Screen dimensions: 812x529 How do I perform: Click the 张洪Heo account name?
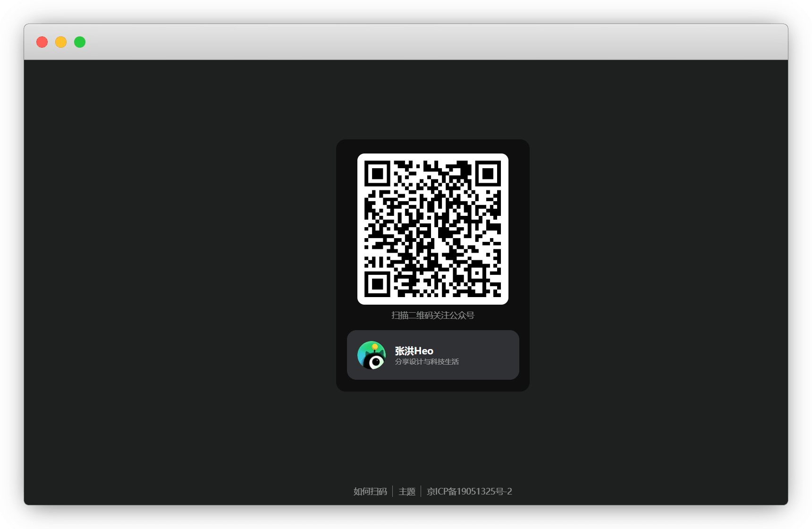[414, 350]
